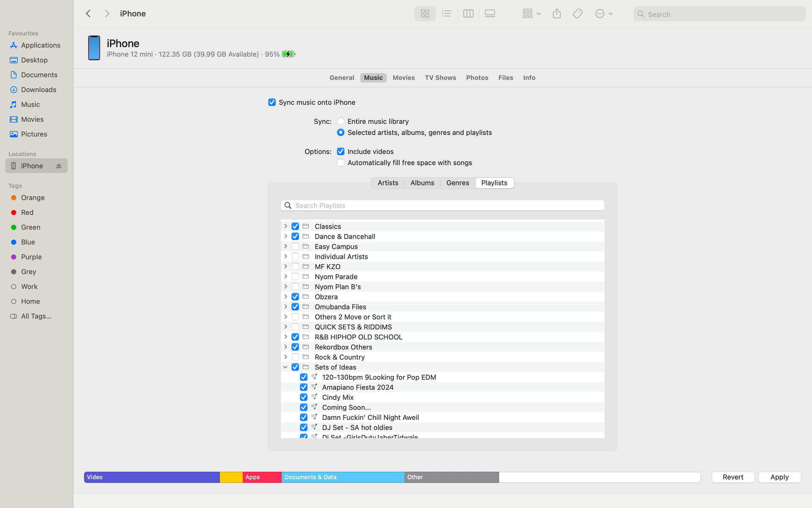Select Selected artists, albums, genres and playlists
This screenshot has height=508, width=812.
[x=340, y=133]
